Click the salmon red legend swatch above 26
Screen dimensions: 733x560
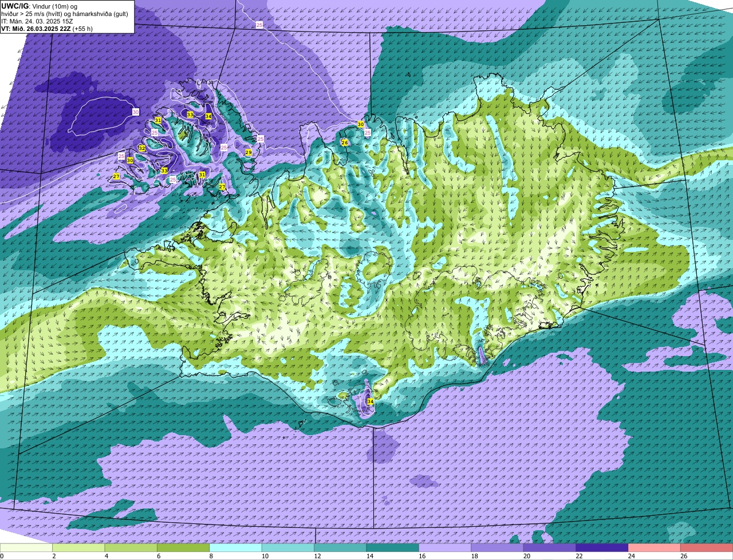(707, 547)
